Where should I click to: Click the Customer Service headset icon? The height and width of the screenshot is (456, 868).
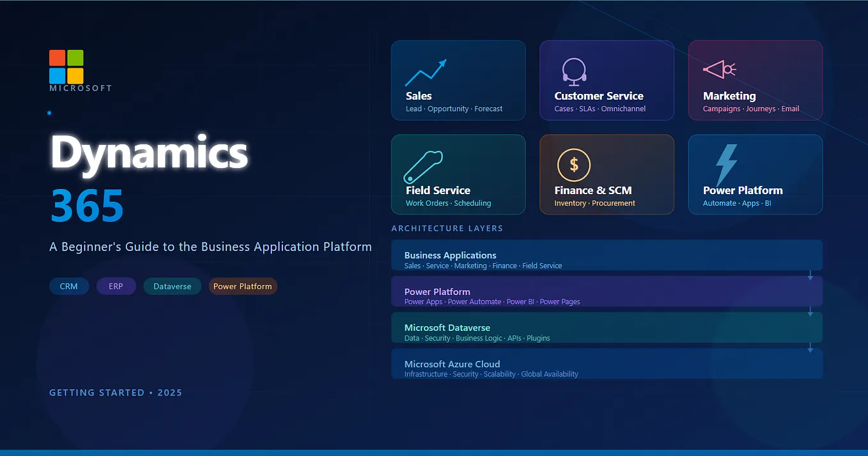point(574,72)
